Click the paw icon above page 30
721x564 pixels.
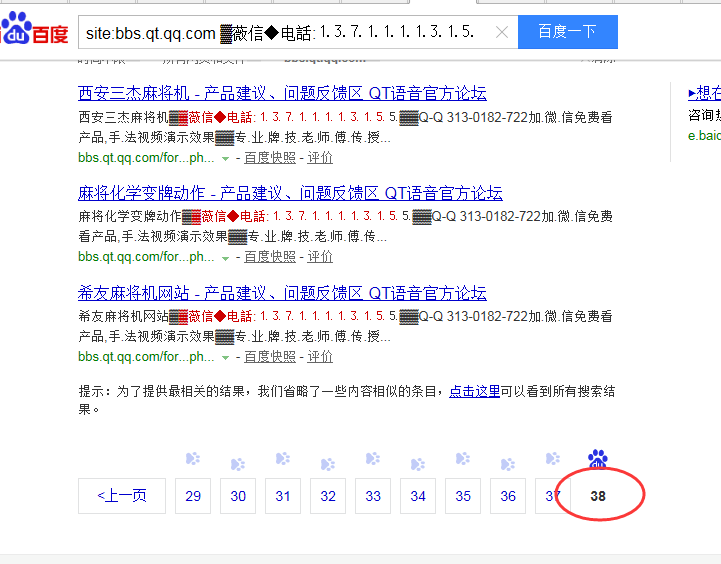[238, 464]
